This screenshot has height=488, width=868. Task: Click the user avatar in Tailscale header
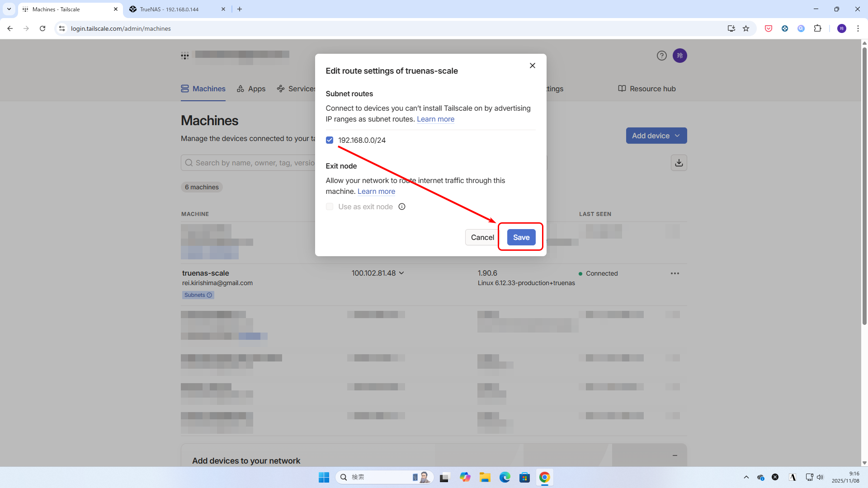tap(679, 56)
